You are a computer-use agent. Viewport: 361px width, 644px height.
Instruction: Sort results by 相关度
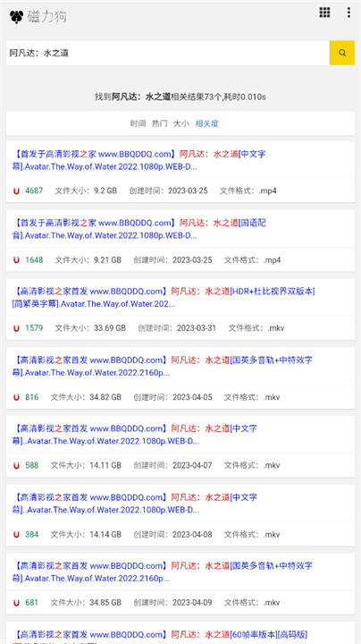[x=206, y=123]
